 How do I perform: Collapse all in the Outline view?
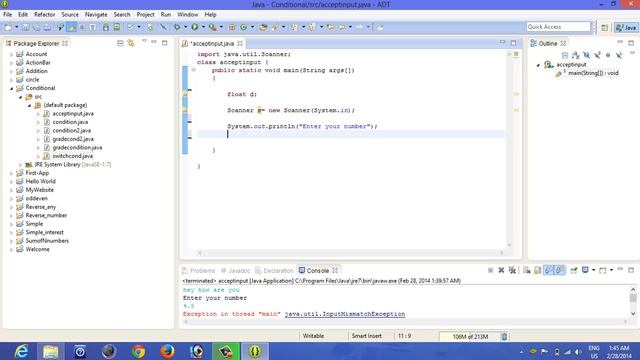tap(565, 55)
